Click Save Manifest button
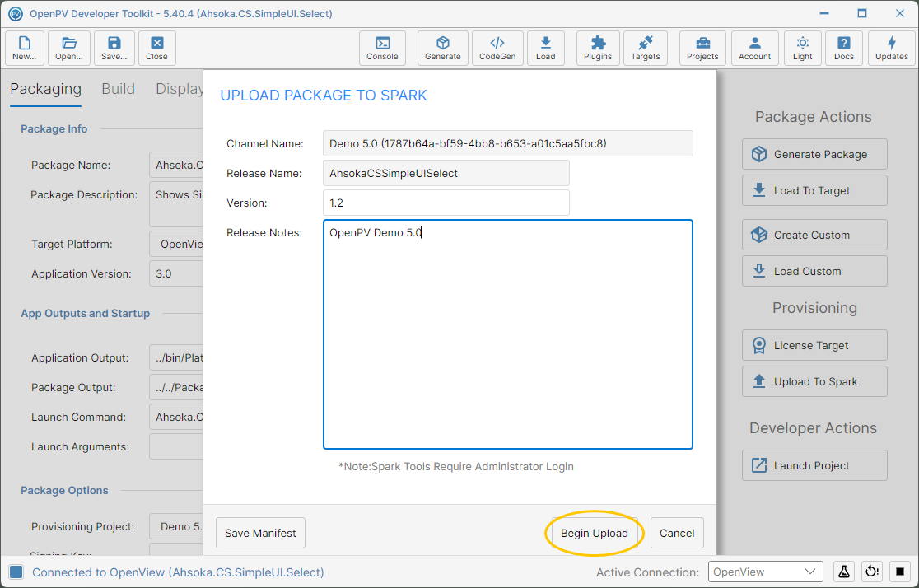 pyautogui.click(x=260, y=533)
